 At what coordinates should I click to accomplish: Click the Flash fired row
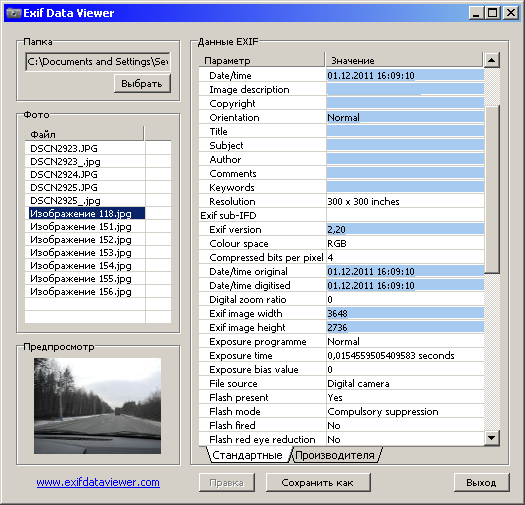[x=342, y=426]
